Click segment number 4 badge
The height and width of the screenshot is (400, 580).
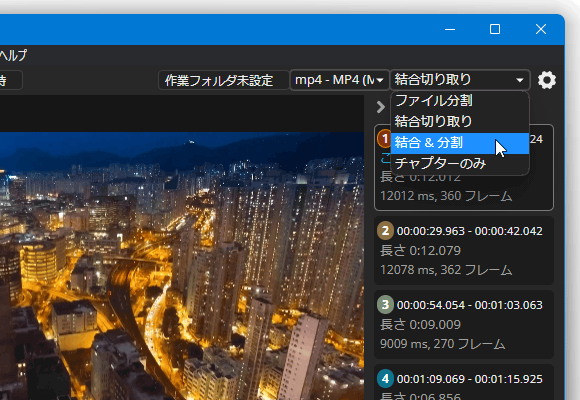[x=385, y=379]
